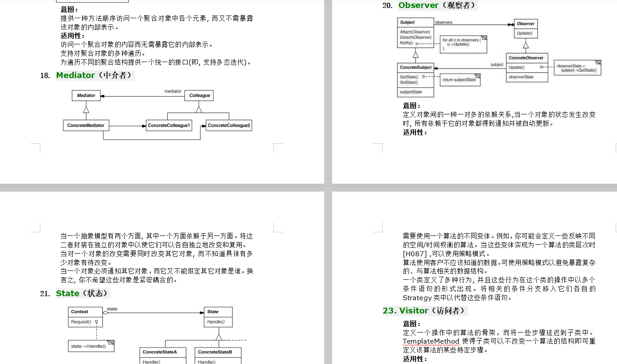Click the '18. Mediator(中介者)' heading

[x=87, y=75]
